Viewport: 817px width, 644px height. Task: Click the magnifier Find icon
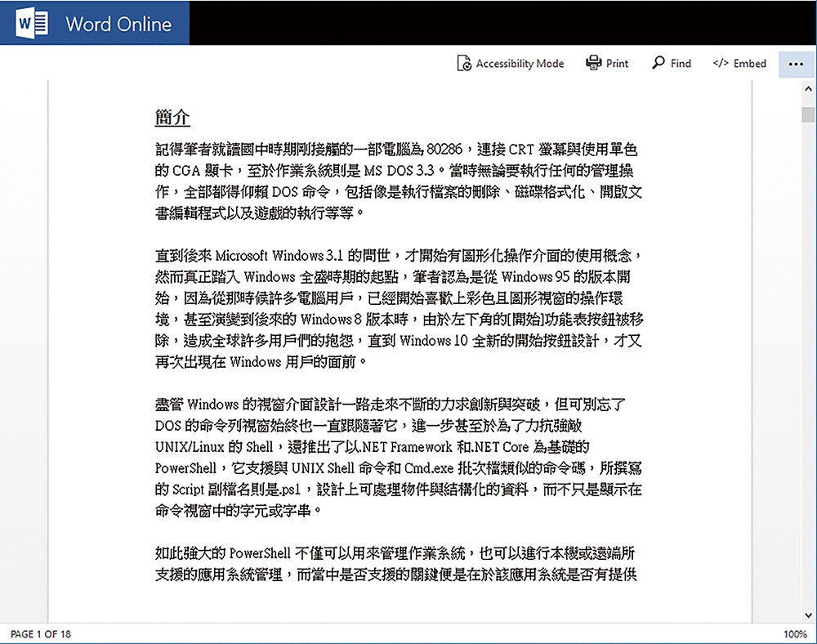[659, 63]
